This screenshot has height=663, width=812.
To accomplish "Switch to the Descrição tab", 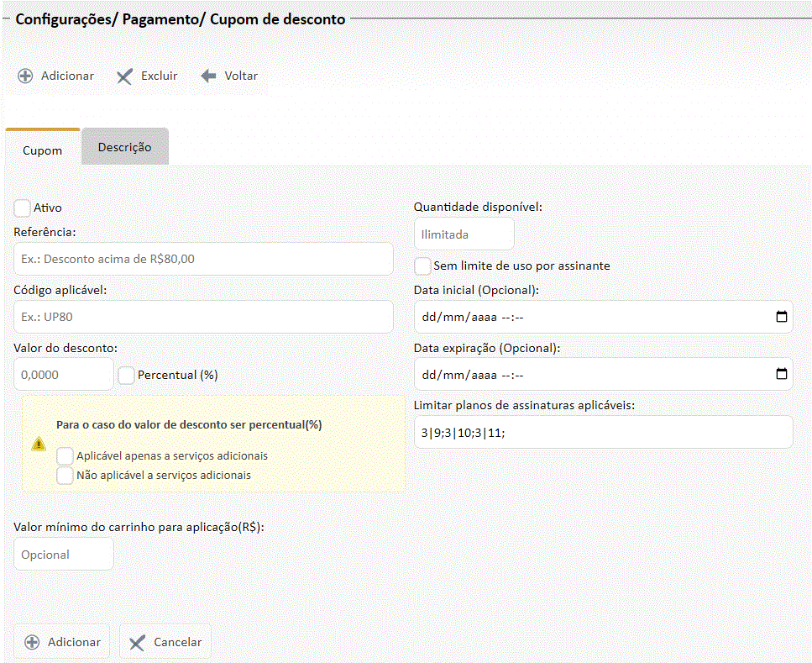I will pos(125,147).
